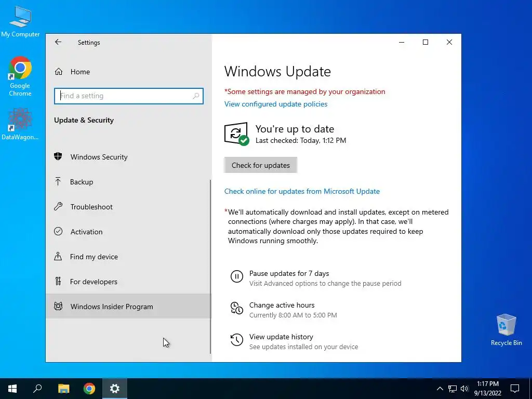Click the history icon for update history

(237, 340)
